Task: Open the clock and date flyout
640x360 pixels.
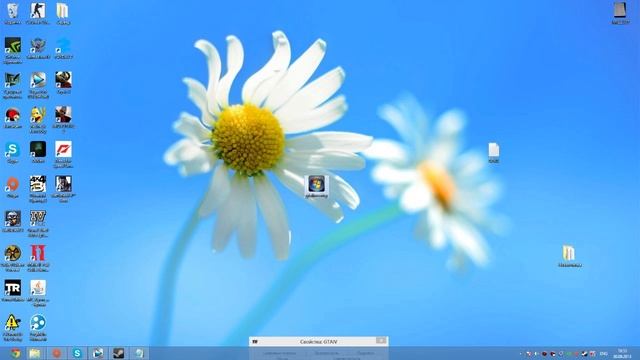Action: [622, 353]
